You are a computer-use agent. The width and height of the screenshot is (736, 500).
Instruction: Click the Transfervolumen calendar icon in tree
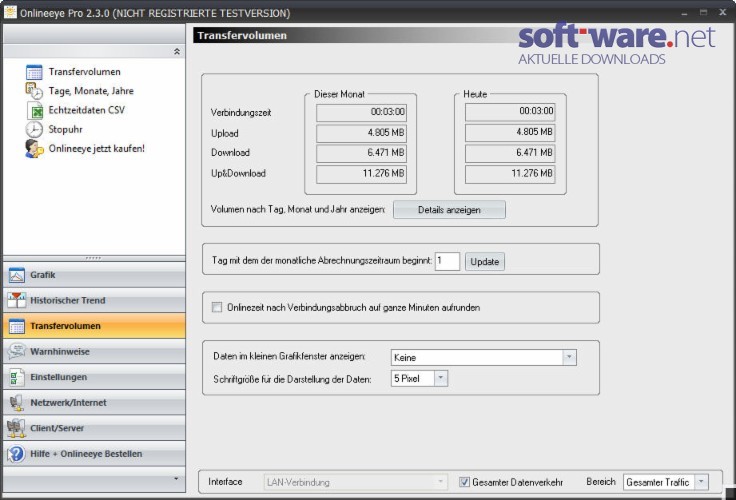[34, 72]
